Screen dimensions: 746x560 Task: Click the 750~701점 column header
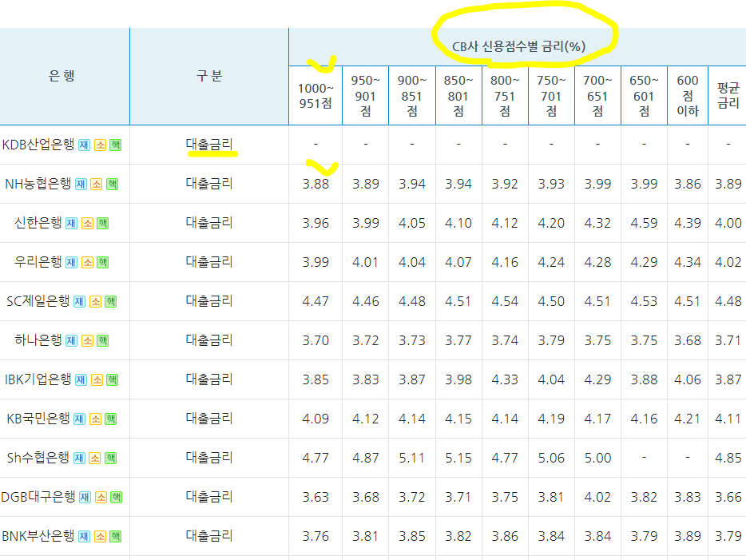(551, 96)
